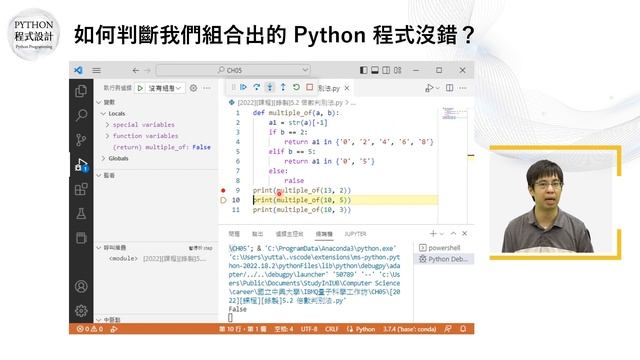Viewport: 640px width, 360px height.
Task: Open the new terminal profile dropdown arrow
Action: [442, 234]
